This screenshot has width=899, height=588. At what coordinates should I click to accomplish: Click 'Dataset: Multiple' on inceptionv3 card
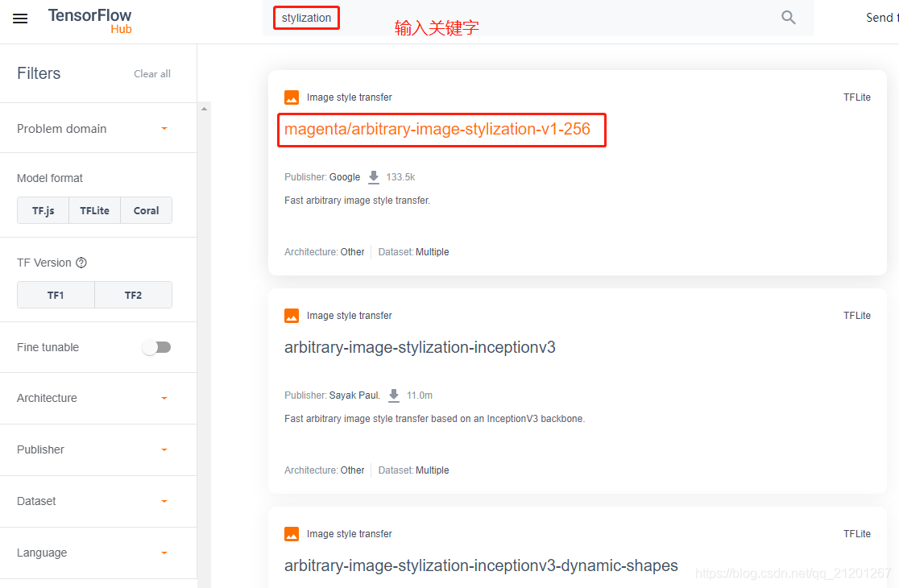pyautogui.click(x=413, y=470)
